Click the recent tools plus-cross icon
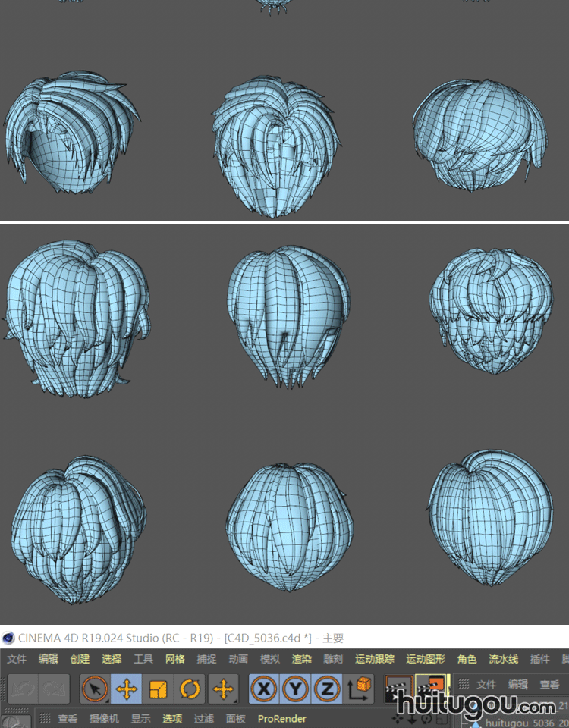The image size is (569, 728). [223, 689]
